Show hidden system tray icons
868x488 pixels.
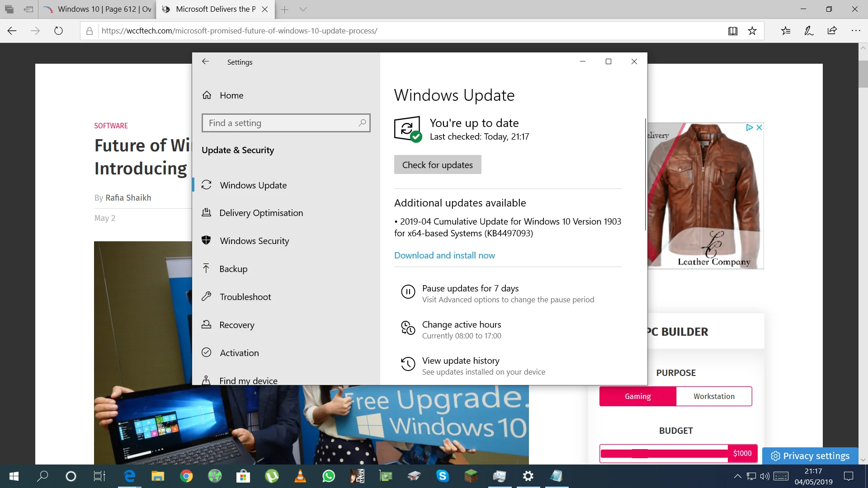point(737,476)
